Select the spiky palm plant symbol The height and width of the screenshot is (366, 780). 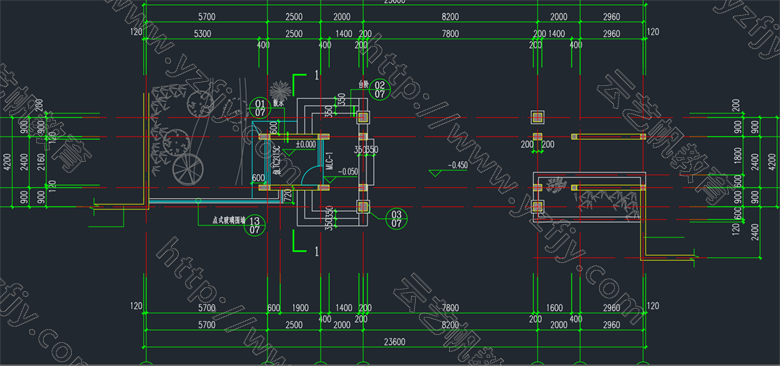(280, 91)
